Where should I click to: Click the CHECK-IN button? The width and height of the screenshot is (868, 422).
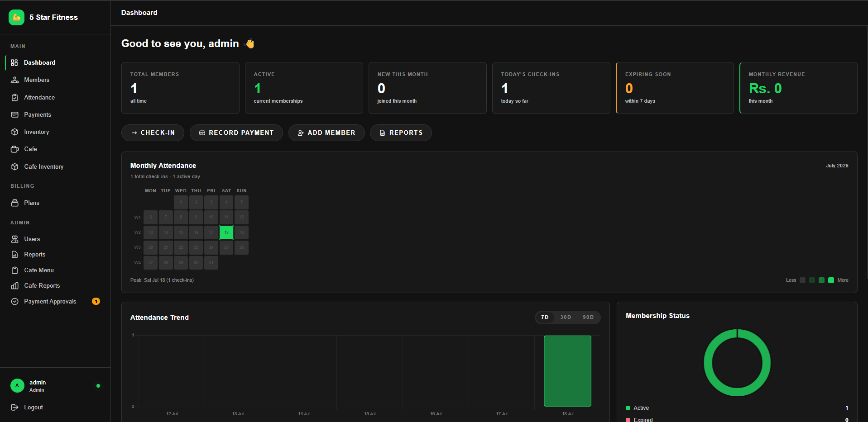pos(153,133)
